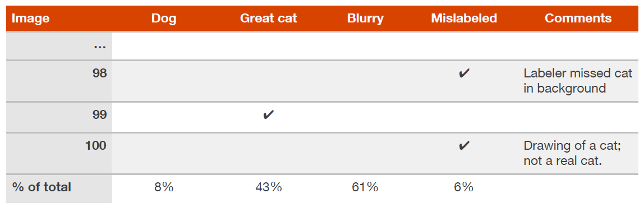Click the 61% Blurry total cell
This screenshot has width=644, height=207.
(x=365, y=187)
